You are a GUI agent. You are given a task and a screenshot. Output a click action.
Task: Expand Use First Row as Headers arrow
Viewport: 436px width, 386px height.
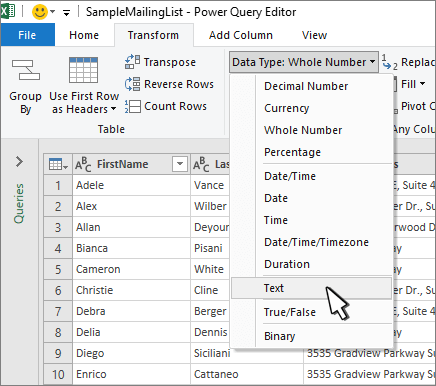pos(113,109)
